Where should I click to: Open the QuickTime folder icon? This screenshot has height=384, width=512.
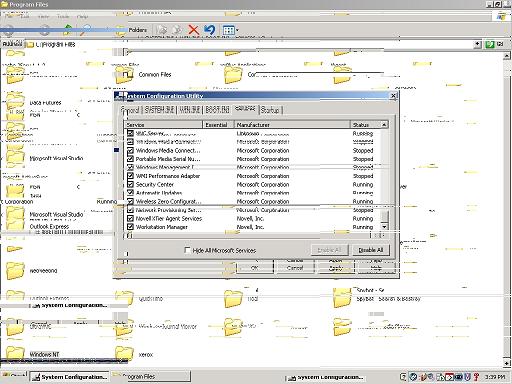click(124, 298)
